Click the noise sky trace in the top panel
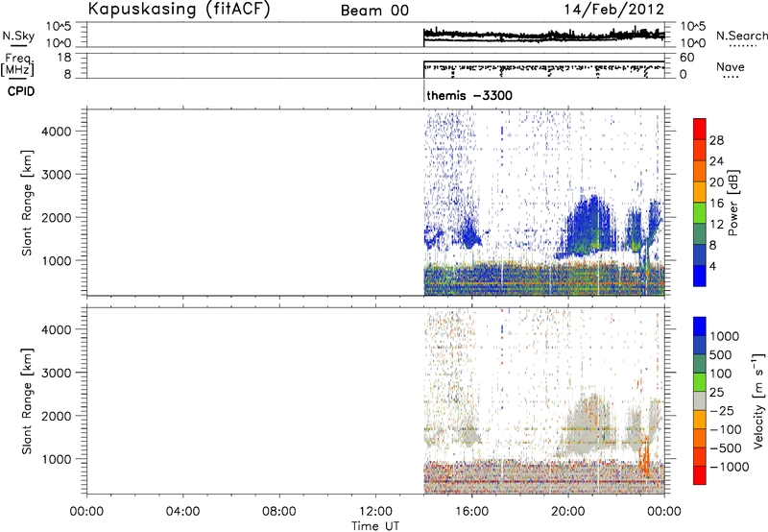Viewport: 768px width, 532px height. click(x=543, y=35)
